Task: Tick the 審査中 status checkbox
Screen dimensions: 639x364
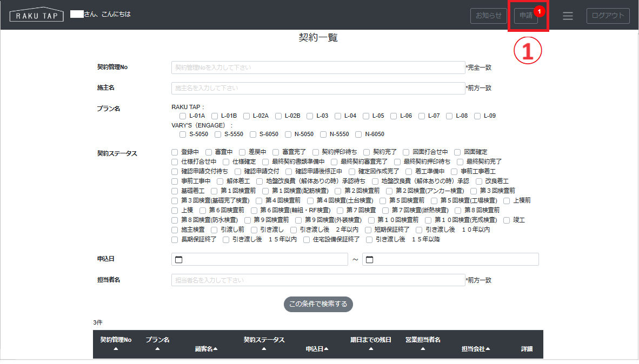Action: pos(209,152)
